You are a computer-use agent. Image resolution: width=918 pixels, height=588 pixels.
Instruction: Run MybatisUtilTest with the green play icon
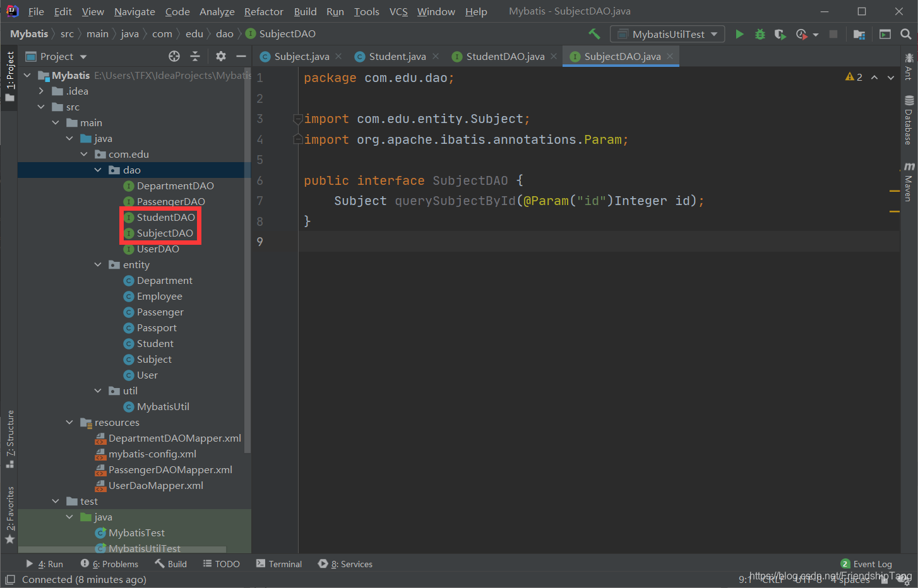[x=739, y=34]
